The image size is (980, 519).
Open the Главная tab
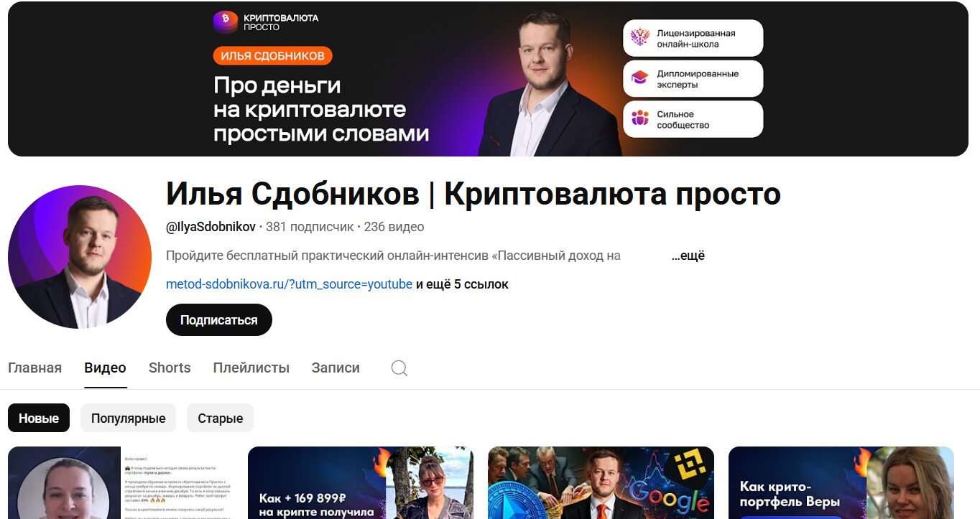34,368
